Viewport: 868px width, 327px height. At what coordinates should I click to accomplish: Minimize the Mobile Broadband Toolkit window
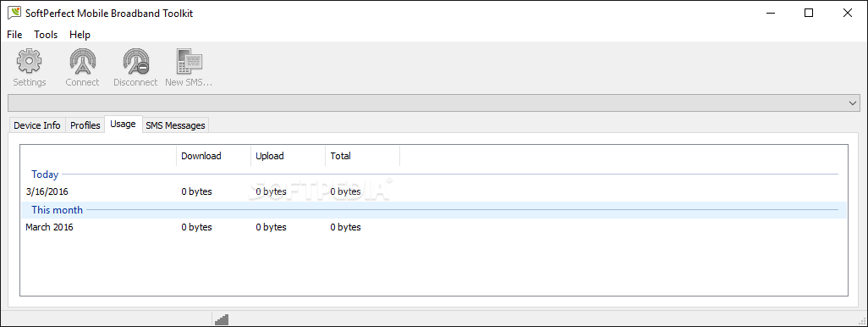[770, 14]
